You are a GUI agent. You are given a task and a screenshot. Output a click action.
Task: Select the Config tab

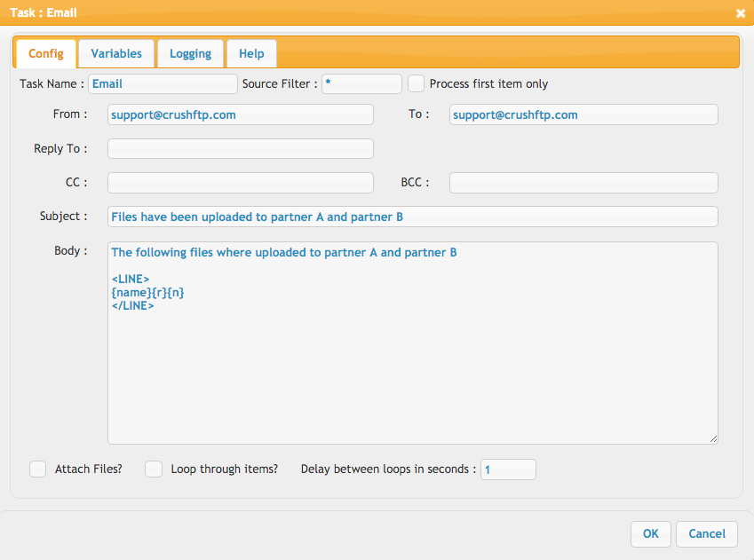46,53
